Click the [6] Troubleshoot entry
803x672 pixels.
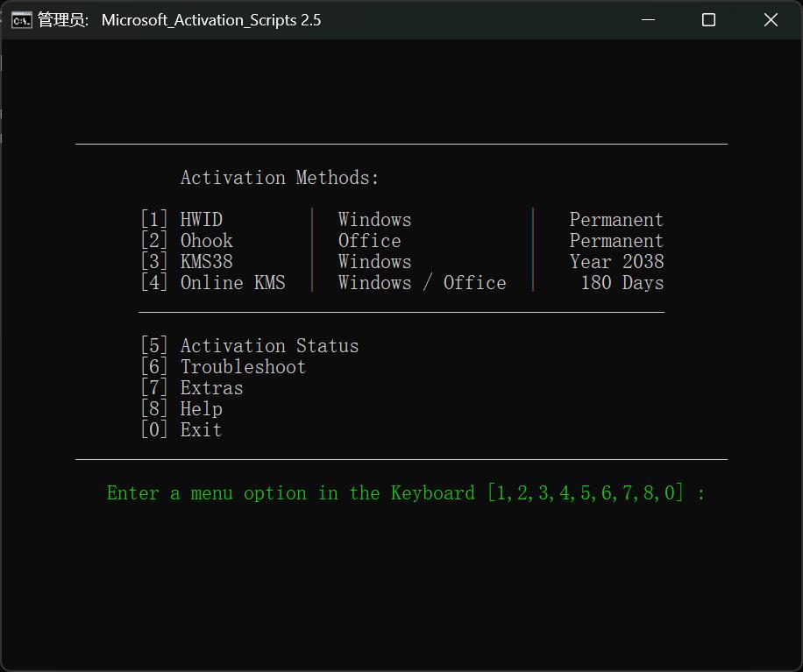point(224,367)
